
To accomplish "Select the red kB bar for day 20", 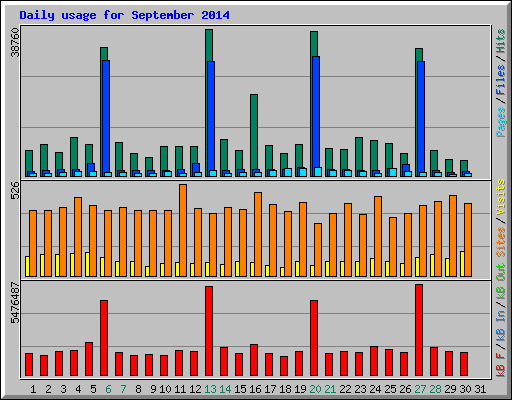I will pyautogui.click(x=314, y=338).
